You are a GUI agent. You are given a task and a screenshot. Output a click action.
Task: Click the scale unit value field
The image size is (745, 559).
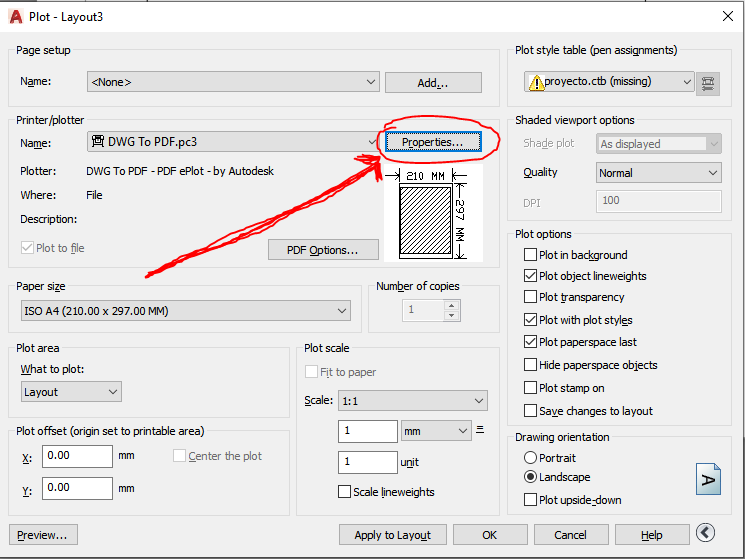368,462
